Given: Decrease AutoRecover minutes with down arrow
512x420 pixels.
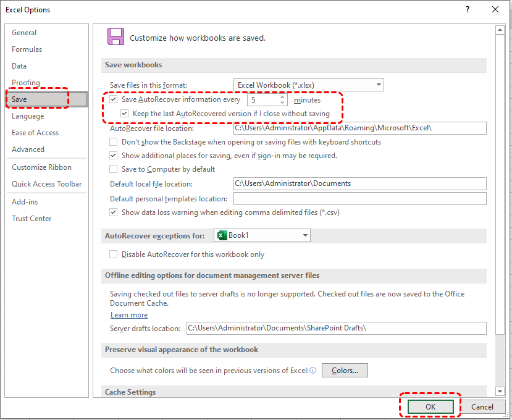Looking at the screenshot, I should [x=282, y=103].
